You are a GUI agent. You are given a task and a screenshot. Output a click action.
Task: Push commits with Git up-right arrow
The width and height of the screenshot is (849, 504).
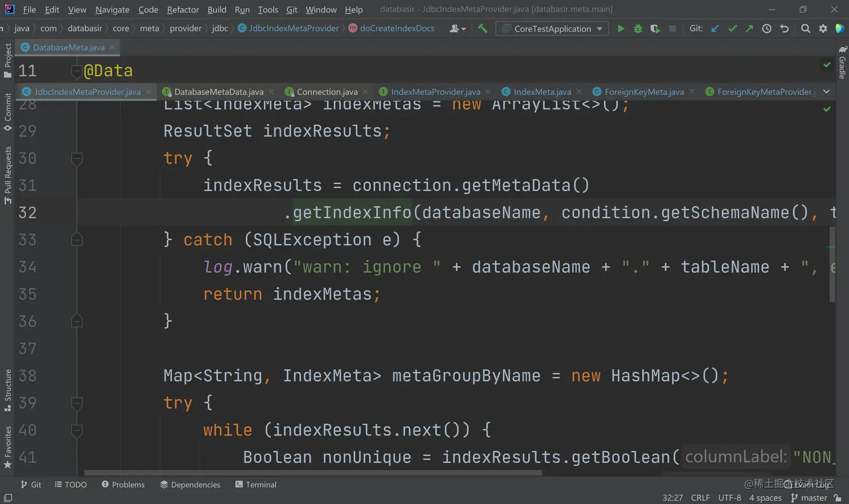click(x=749, y=29)
